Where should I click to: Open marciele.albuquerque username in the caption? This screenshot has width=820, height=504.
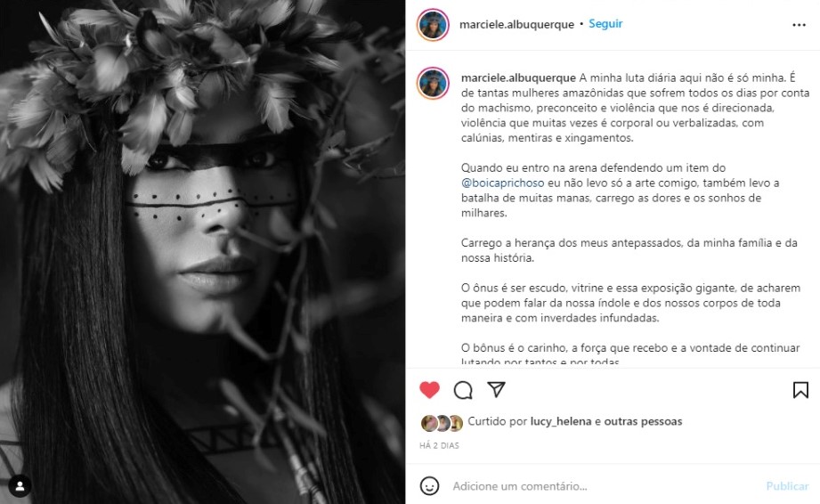(518, 77)
